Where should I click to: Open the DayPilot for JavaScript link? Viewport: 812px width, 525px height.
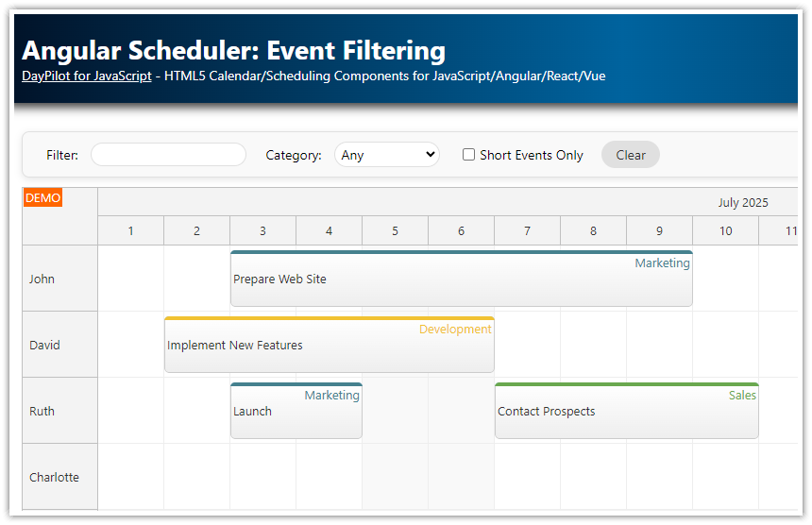87,76
